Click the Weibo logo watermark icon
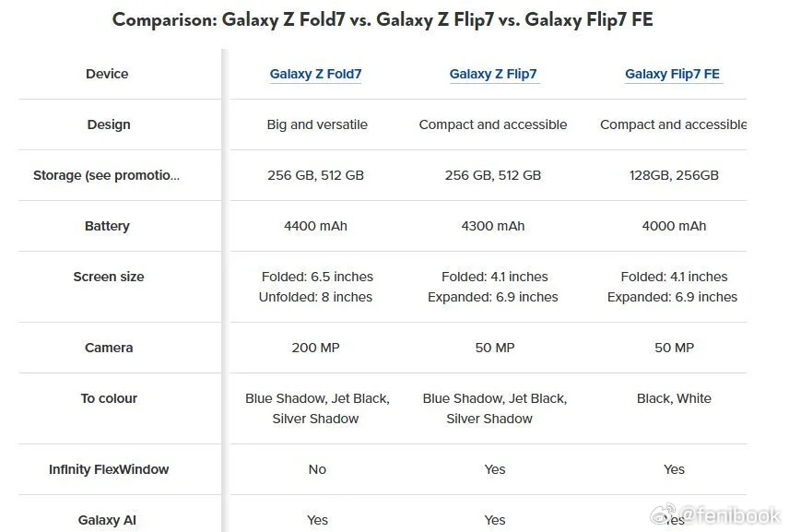 point(664,514)
